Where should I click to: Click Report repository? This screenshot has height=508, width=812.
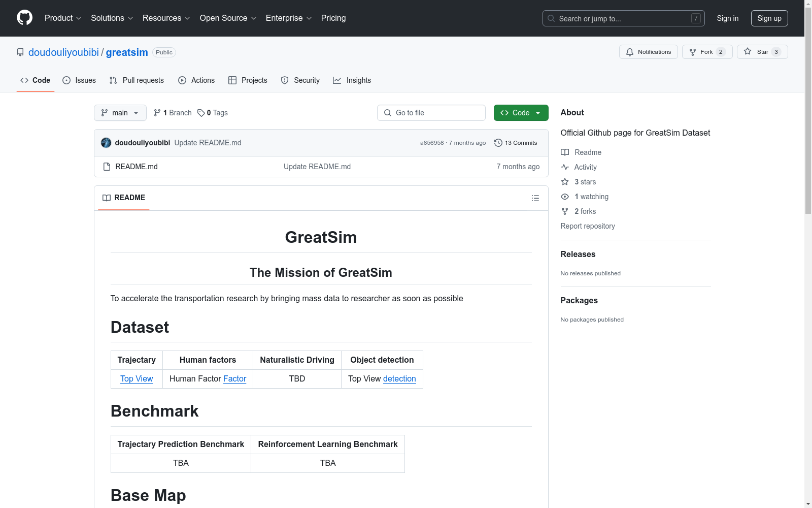588,226
